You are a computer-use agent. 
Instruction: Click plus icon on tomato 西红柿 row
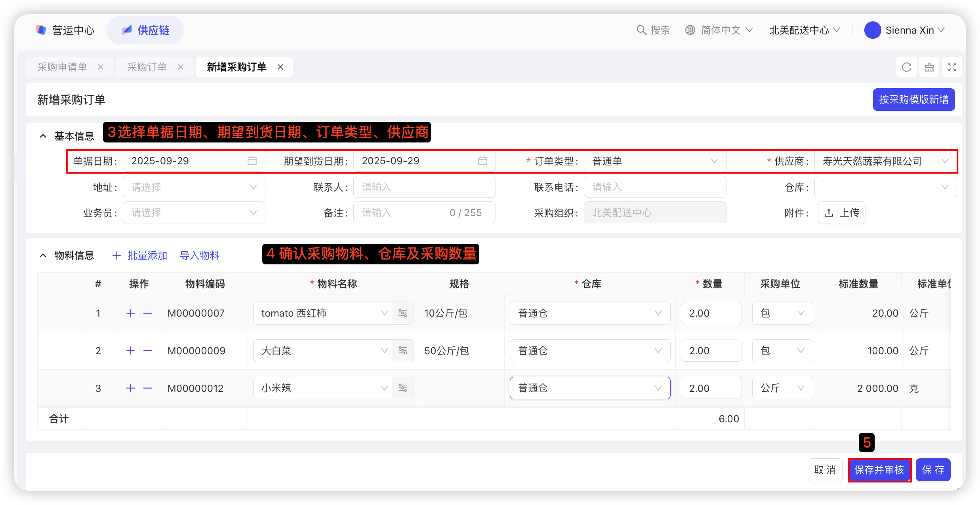point(130,313)
